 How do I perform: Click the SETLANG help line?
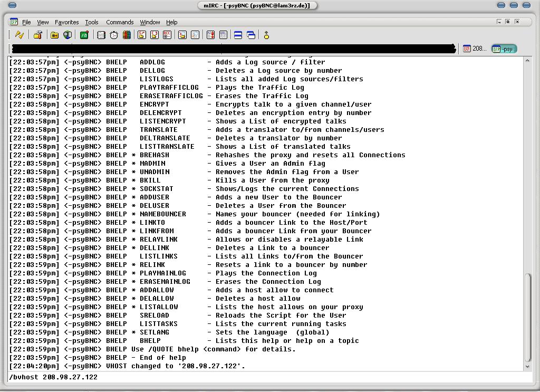pos(169,332)
